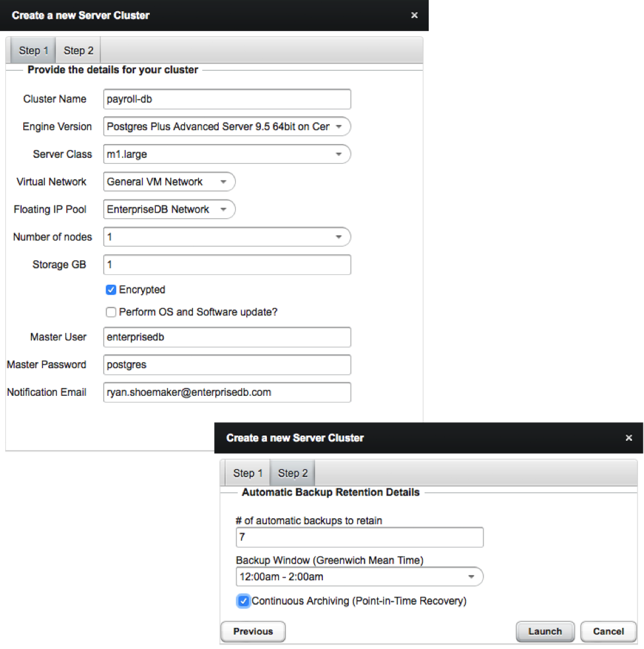Toggle Continuous Archiving Point-in-Time Recovery checkbox
The image size is (644, 649).
(x=244, y=601)
